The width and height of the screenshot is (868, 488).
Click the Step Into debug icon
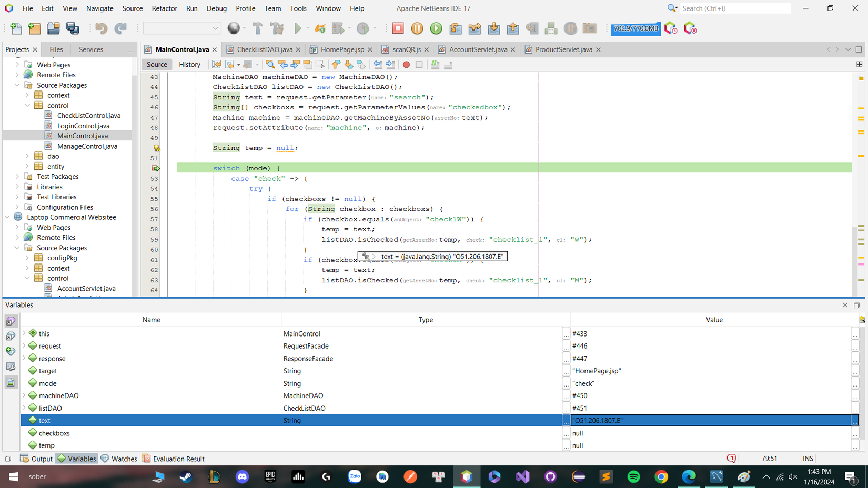point(494,28)
